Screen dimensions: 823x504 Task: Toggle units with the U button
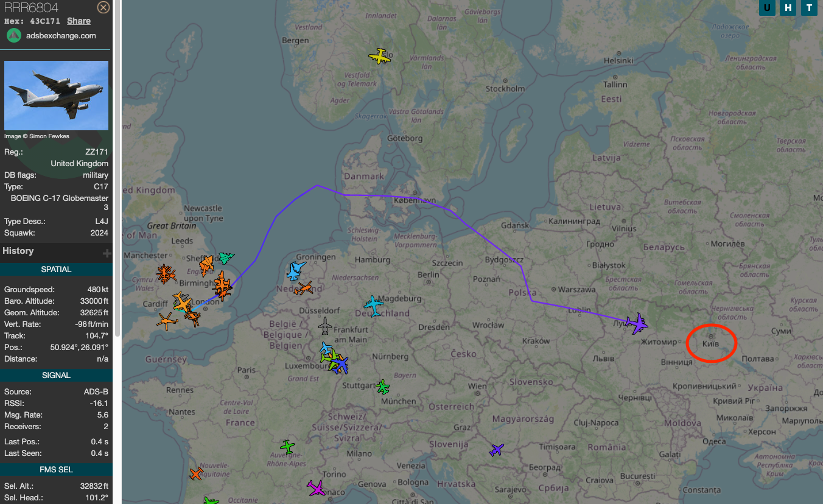tap(767, 8)
